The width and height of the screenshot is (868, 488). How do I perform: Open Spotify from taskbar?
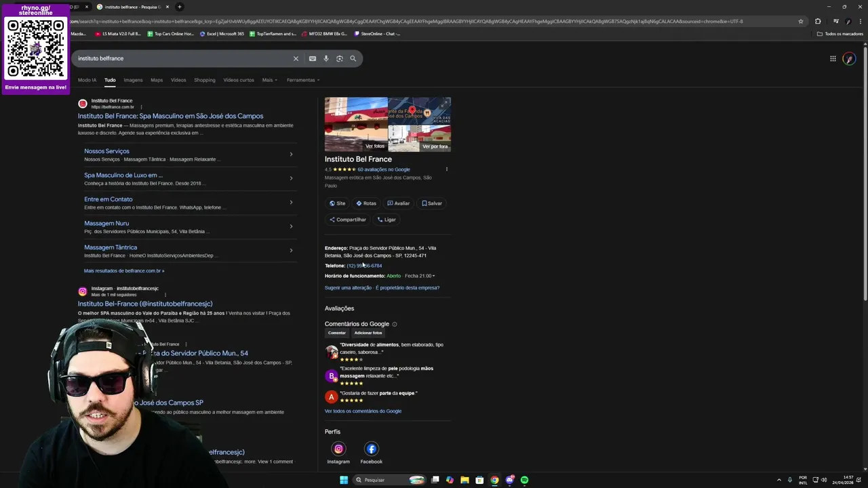(x=524, y=480)
